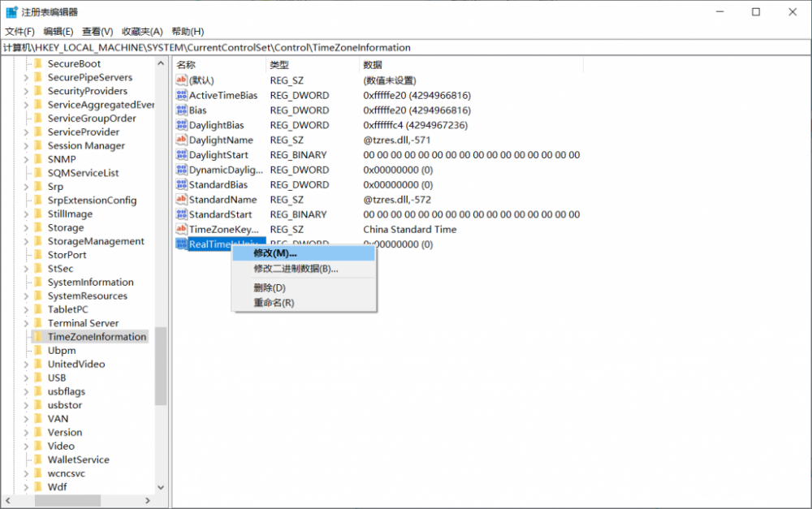The image size is (812, 509).
Task: Click the 名称 column header
Action: [187, 65]
